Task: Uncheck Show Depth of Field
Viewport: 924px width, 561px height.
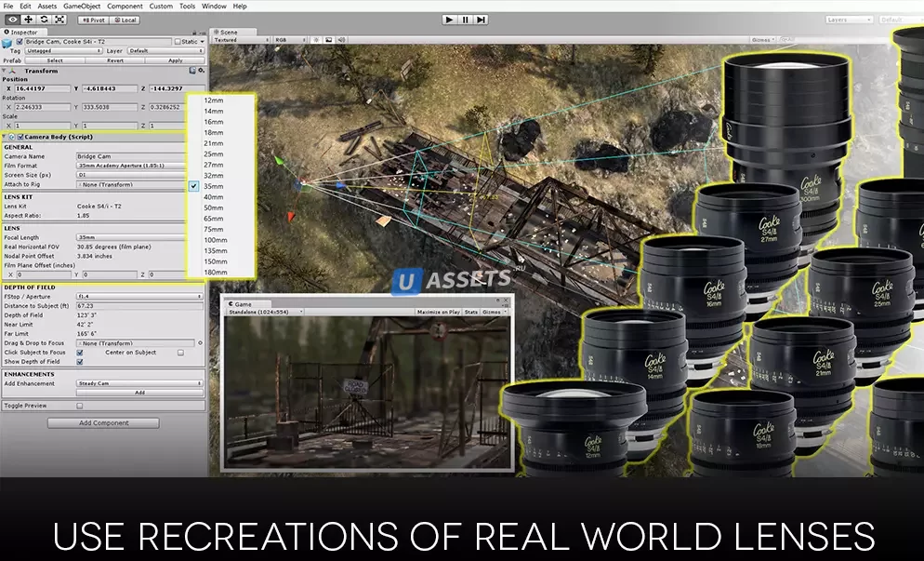Action: click(x=80, y=362)
